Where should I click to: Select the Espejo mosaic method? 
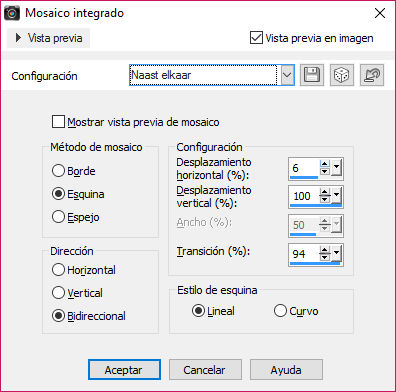[x=58, y=217]
